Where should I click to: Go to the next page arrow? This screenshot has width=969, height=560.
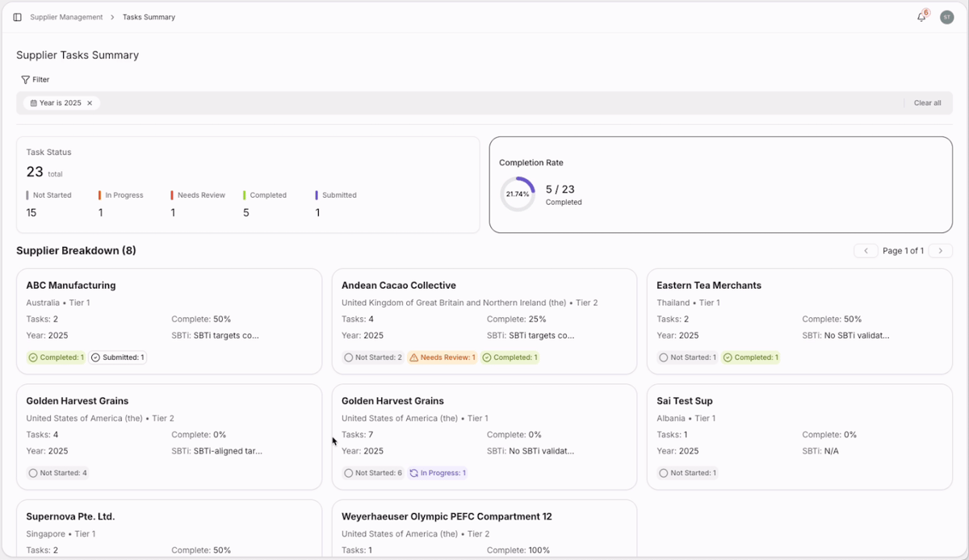tap(940, 251)
